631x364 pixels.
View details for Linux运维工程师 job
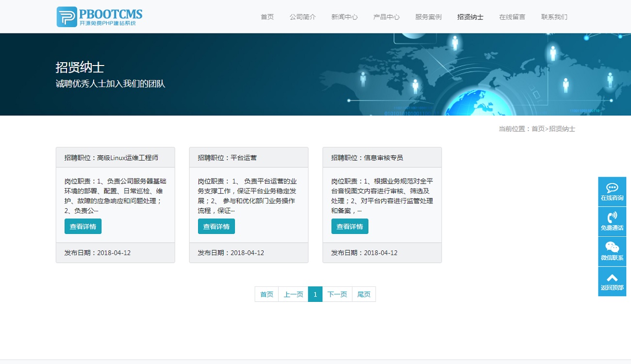point(83,226)
